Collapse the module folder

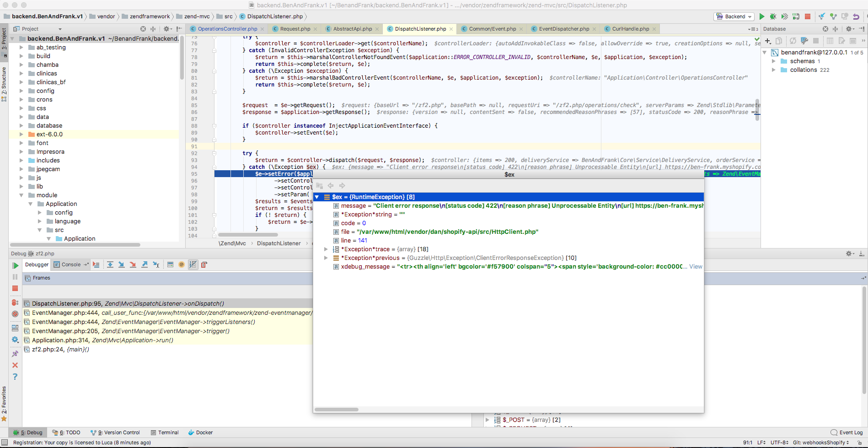(21, 195)
